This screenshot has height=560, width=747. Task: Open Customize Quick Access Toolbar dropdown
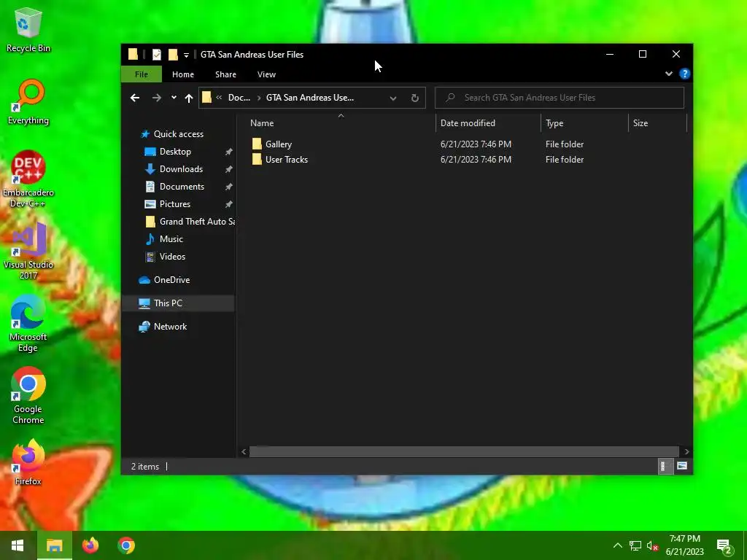point(186,55)
